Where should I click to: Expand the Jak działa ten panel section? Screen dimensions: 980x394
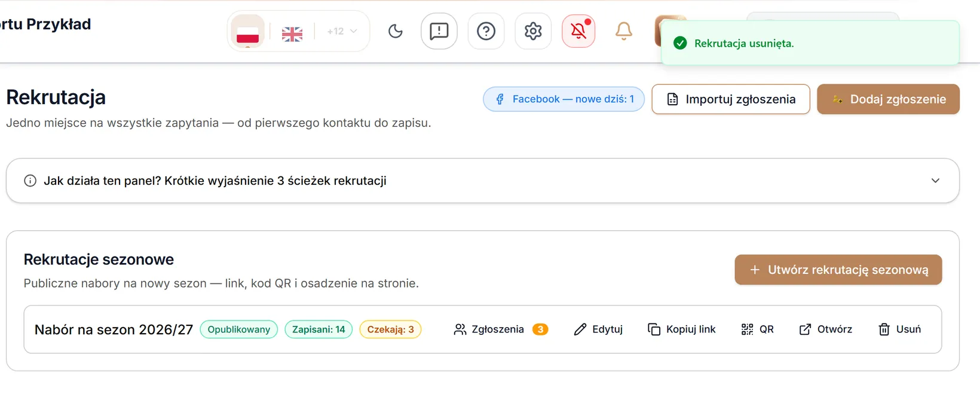[483, 181]
